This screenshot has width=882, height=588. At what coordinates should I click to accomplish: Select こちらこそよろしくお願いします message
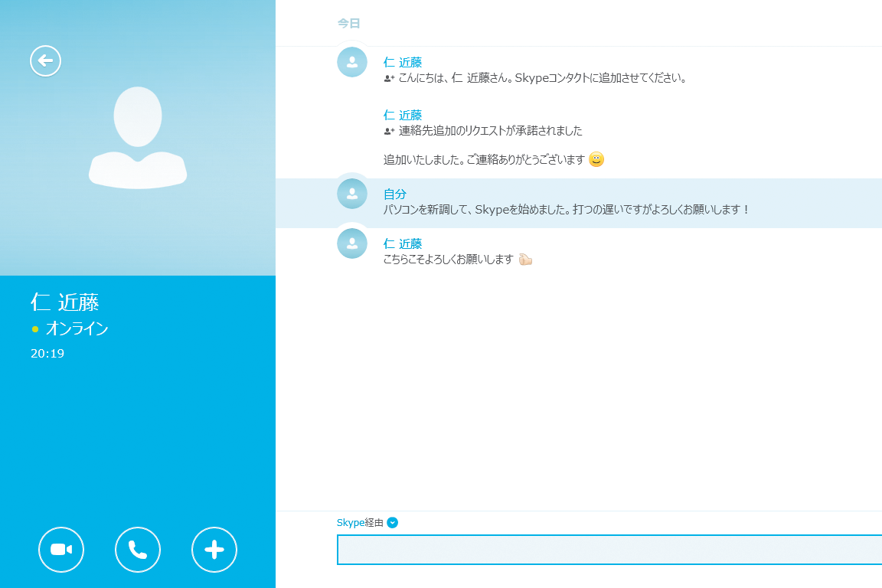(449, 260)
